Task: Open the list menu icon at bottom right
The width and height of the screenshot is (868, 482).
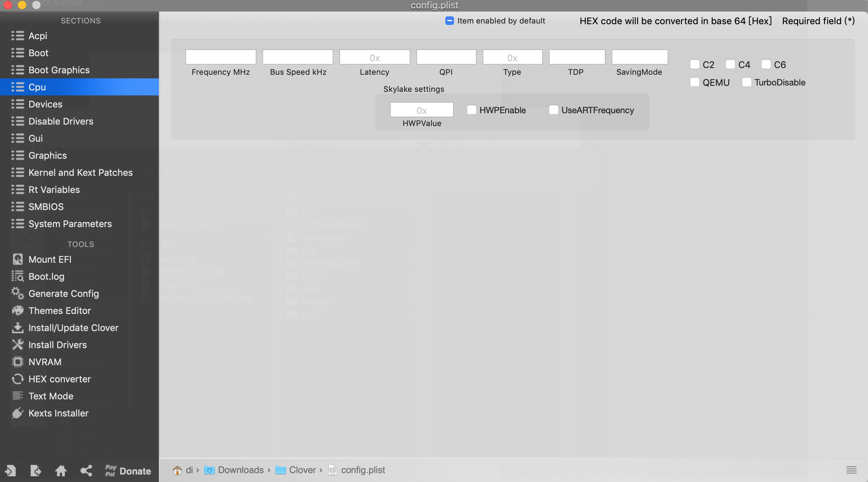Action: [851, 470]
